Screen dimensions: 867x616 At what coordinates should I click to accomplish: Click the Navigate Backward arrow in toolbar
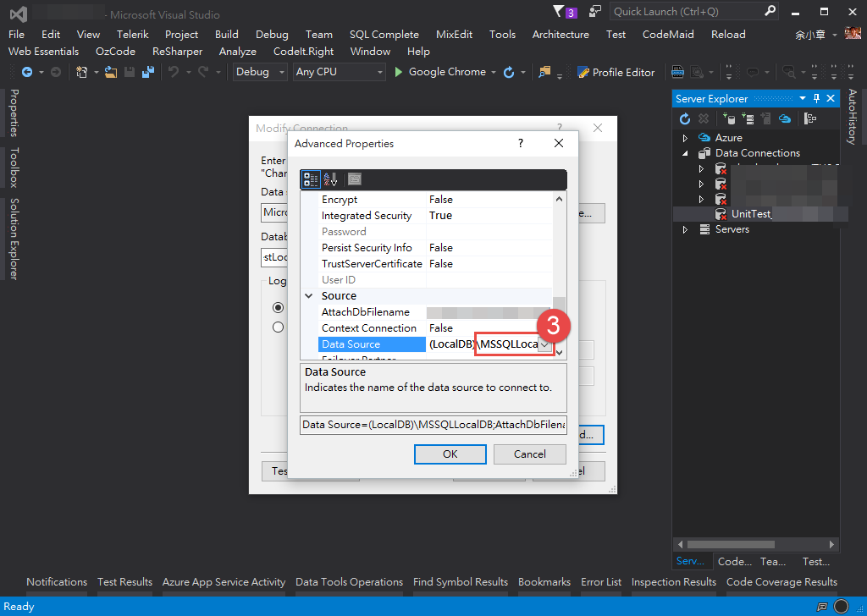pyautogui.click(x=26, y=72)
